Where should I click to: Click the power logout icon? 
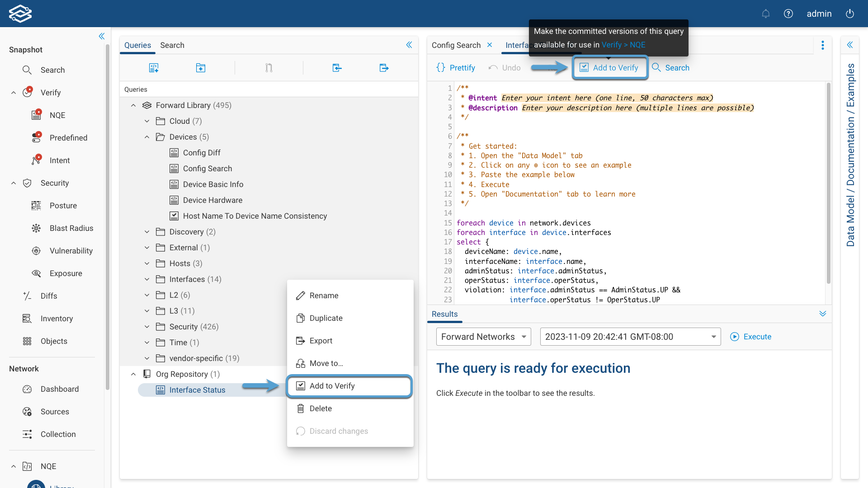[850, 14]
